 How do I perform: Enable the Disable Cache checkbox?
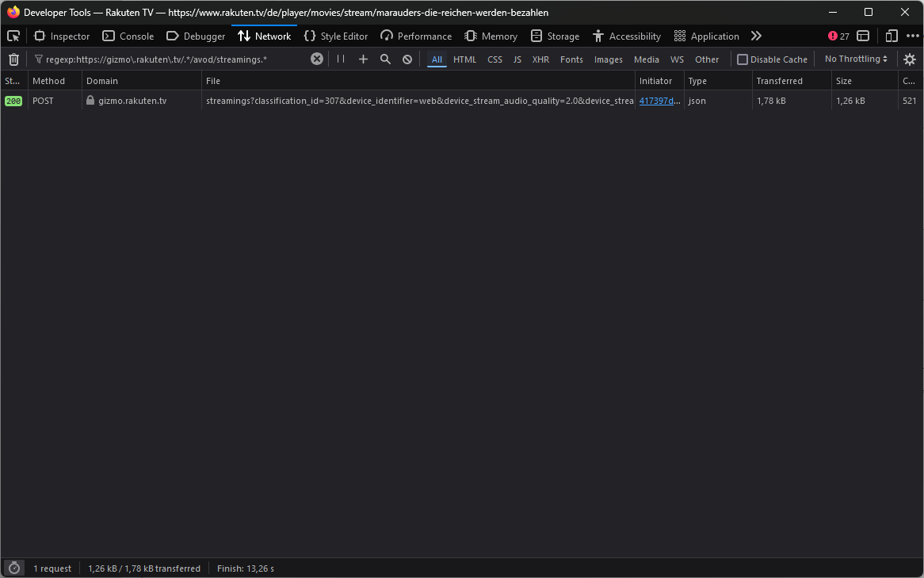coord(743,59)
